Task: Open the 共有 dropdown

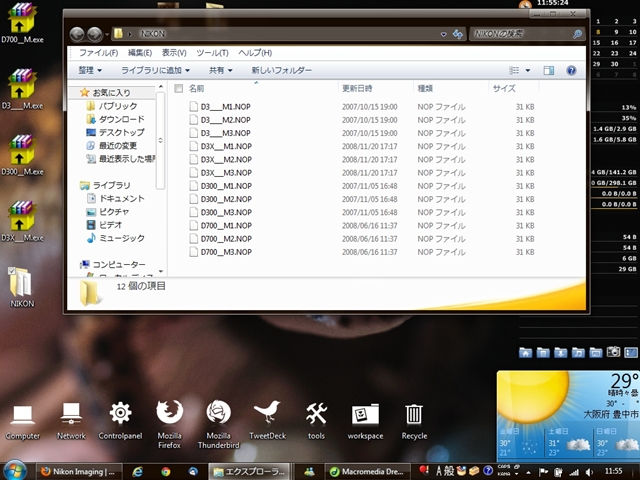Action: (x=219, y=71)
